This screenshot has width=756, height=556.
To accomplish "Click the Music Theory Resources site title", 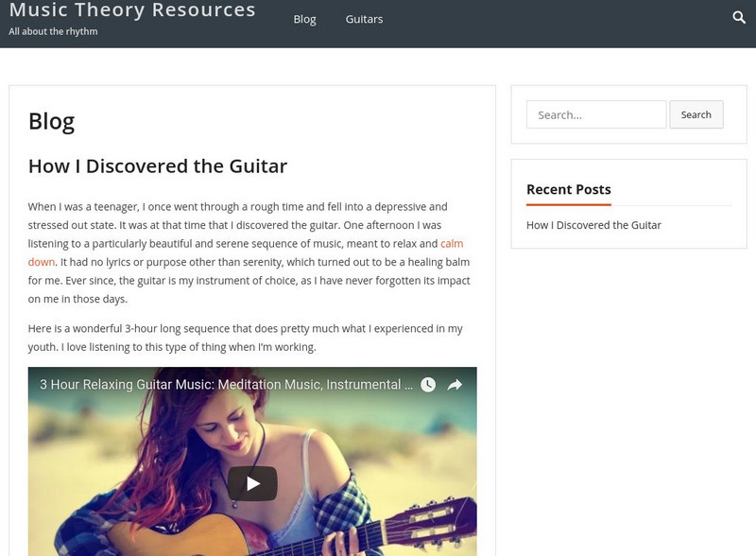I will [x=132, y=9].
